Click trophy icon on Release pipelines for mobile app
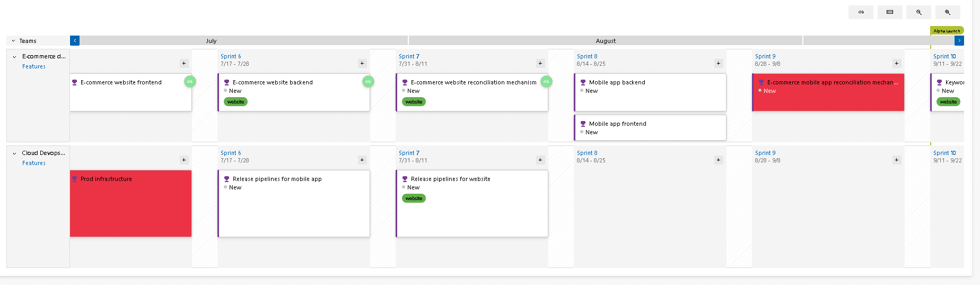The image size is (980, 285). click(226, 179)
